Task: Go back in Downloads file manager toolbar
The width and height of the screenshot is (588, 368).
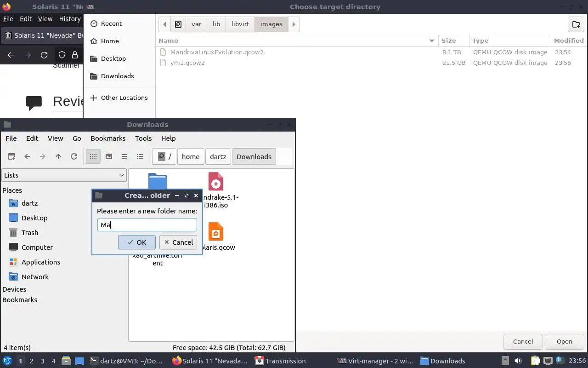Action: (x=27, y=156)
